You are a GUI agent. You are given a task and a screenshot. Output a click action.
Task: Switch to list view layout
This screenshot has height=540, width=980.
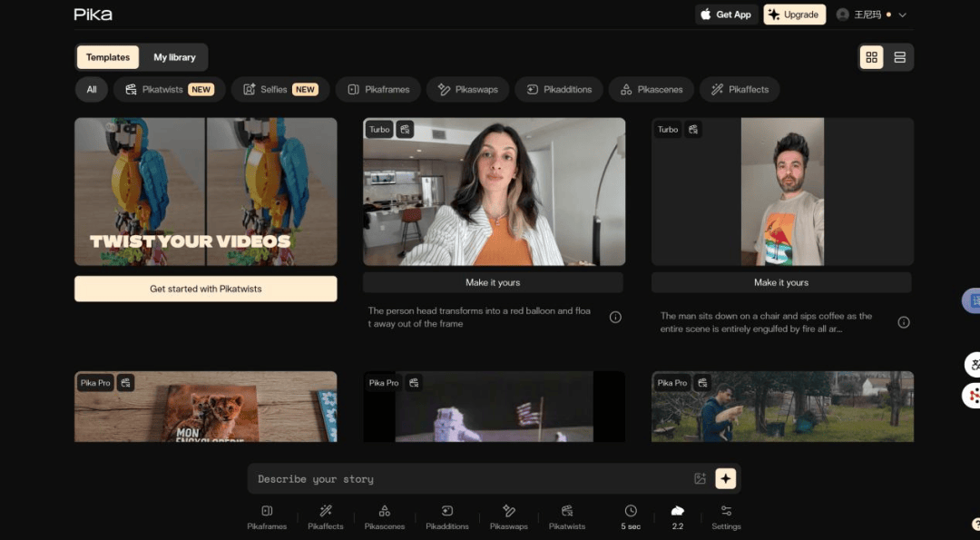900,57
